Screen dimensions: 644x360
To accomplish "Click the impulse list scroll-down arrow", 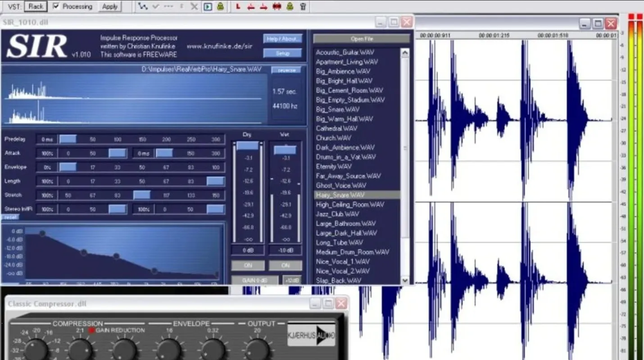I will pos(405,281).
